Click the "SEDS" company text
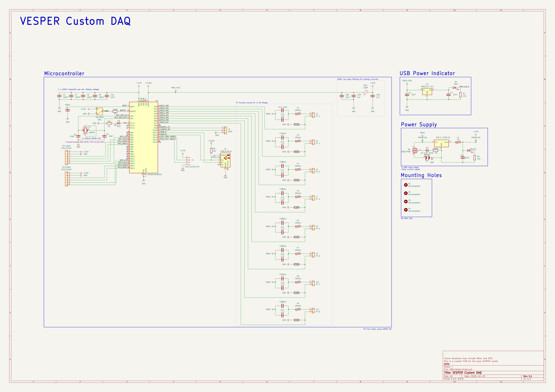Viewport: 555px width, 392px height. tap(446, 364)
